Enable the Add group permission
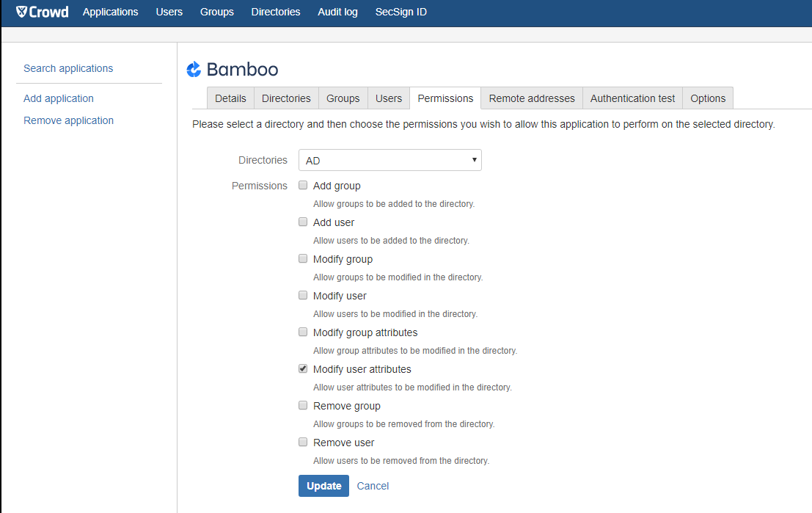This screenshot has width=812, height=513. pos(303,185)
